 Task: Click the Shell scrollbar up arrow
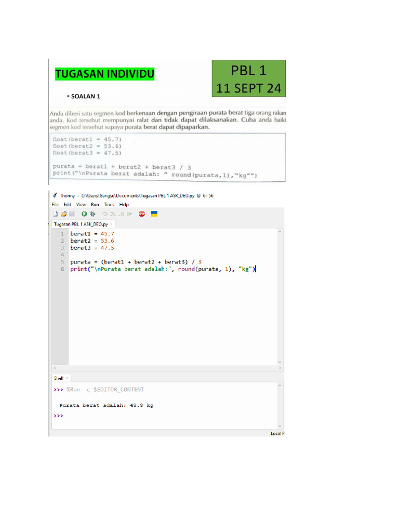(x=280, y=385)
